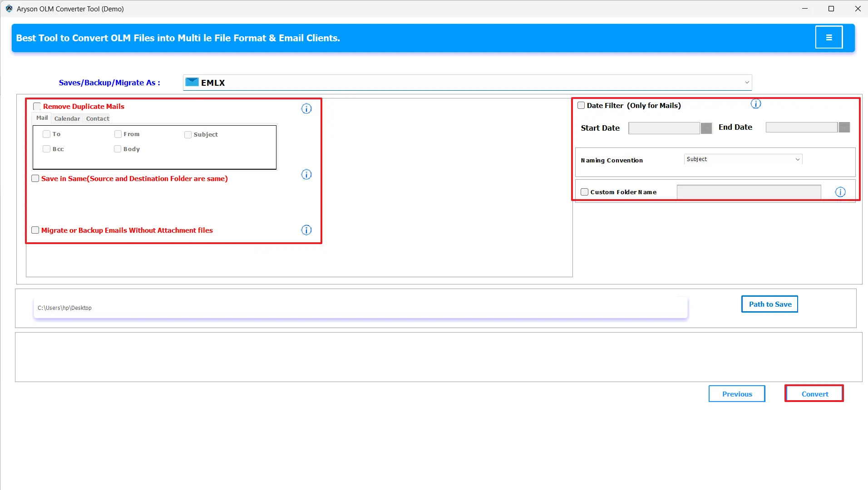This screenshot has height=490, width=868.
Task: Click the destination path field C:\Users\hp\Desktop
Action: click(x=361, y=308)
